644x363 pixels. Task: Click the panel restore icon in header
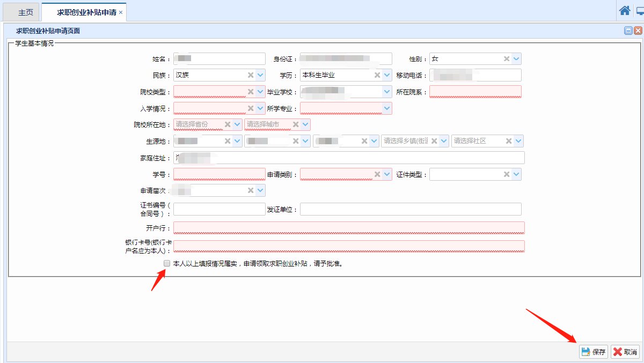click(628, 31)
